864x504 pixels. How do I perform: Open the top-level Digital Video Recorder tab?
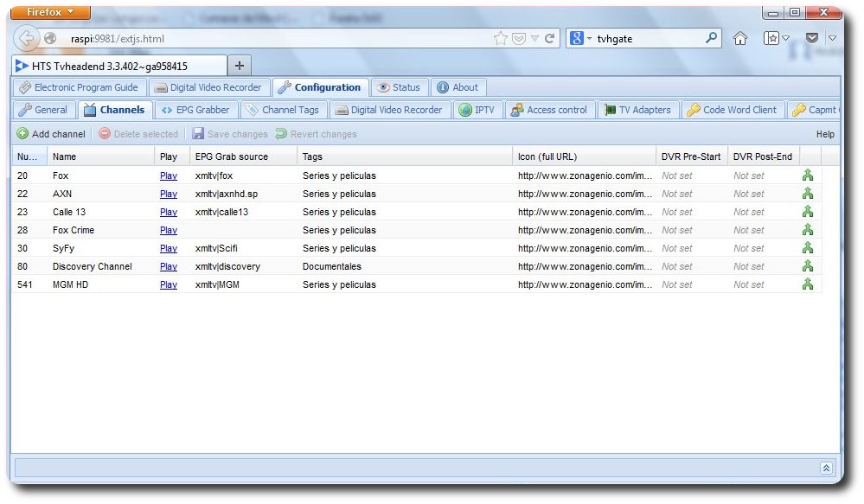[x=208, y=87]
